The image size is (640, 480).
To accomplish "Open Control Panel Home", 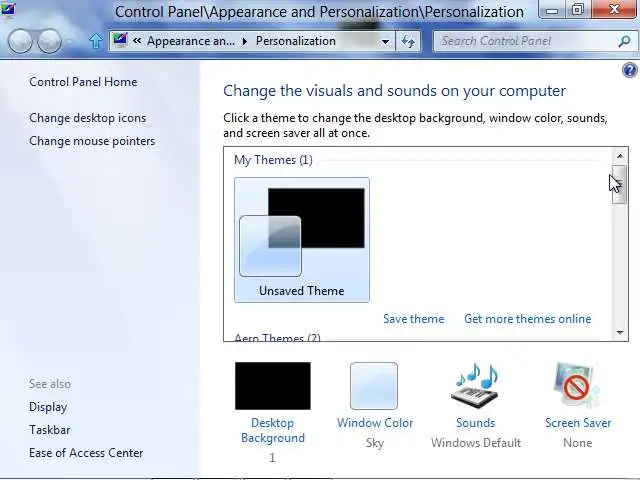I will [83, 82].
